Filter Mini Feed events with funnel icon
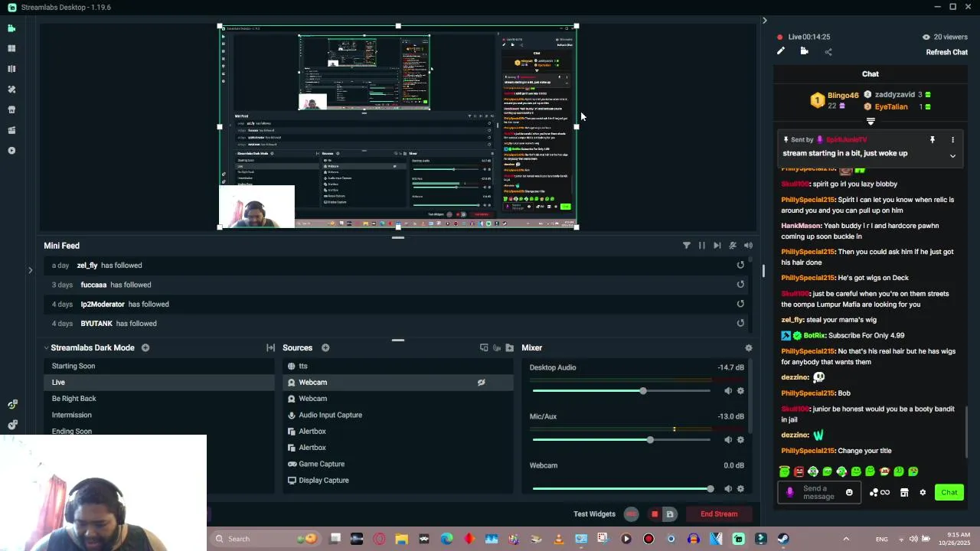Viewport: 980px width, 551px height. pos(687,246)
